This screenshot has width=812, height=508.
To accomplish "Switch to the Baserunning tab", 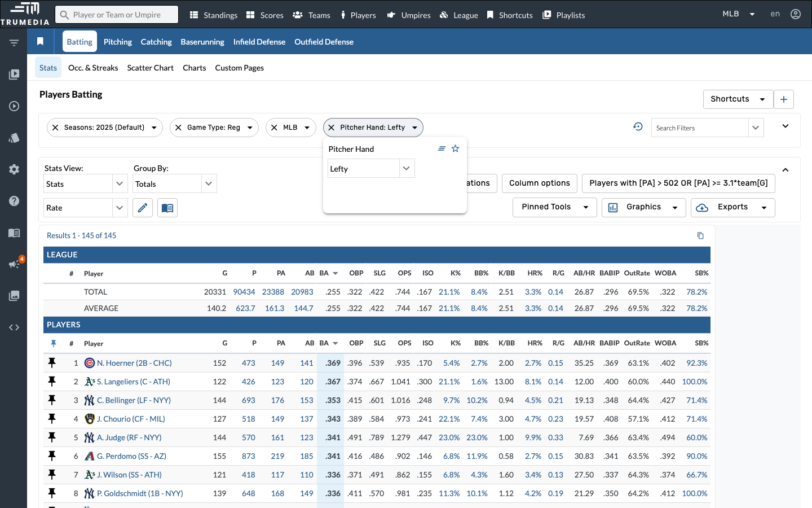I will click(x=202, y=42).
